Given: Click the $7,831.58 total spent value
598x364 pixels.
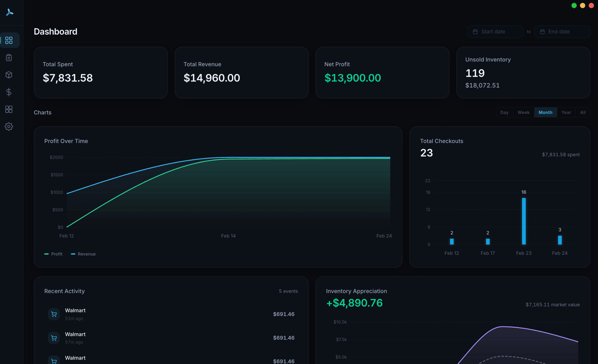Looking at the screenshot, I should click(x=68, y=78).
